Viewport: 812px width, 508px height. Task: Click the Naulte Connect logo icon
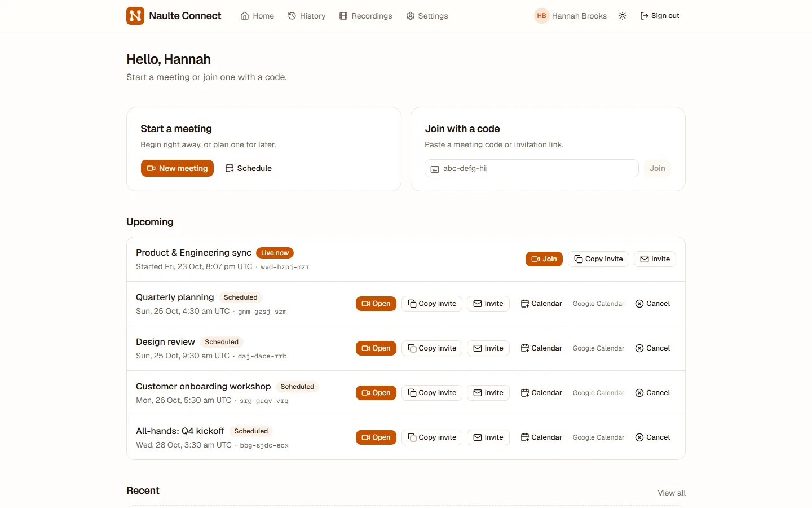135,16
